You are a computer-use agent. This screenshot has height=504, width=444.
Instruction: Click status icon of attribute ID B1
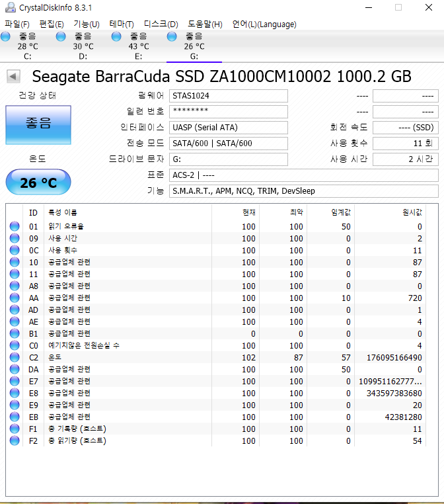tap(15, 333)
